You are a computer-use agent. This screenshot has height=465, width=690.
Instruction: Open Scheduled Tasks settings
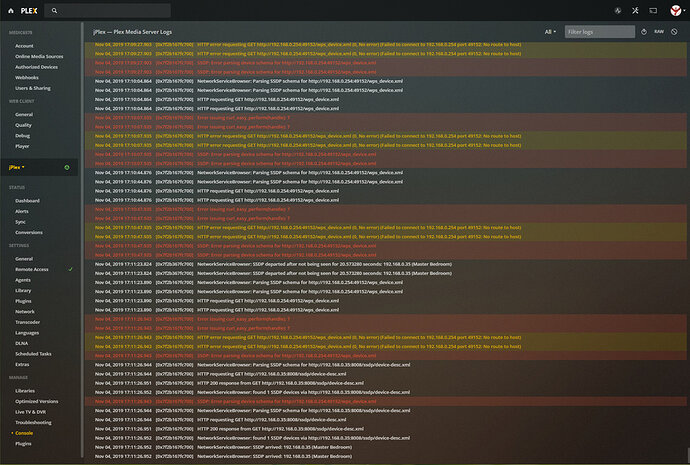(33, 354)
